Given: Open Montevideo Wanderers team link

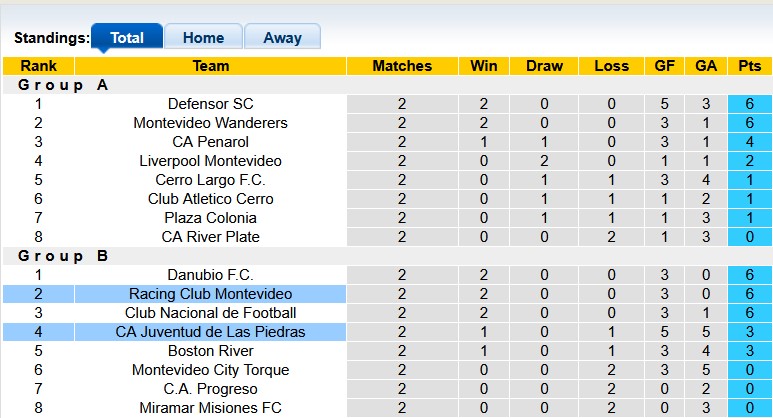Looking at the screenshot, I should coord(210,123).
